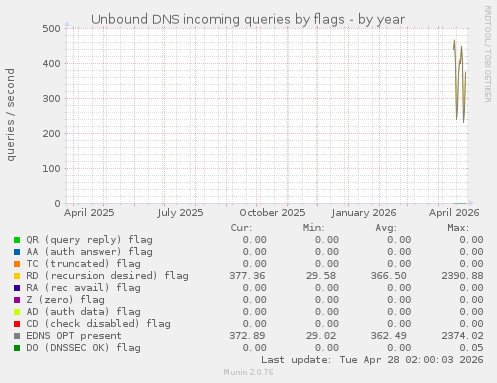Click the Z zero flag purple swatch
This screenshot has width=497, height=383.
[17, 300]
